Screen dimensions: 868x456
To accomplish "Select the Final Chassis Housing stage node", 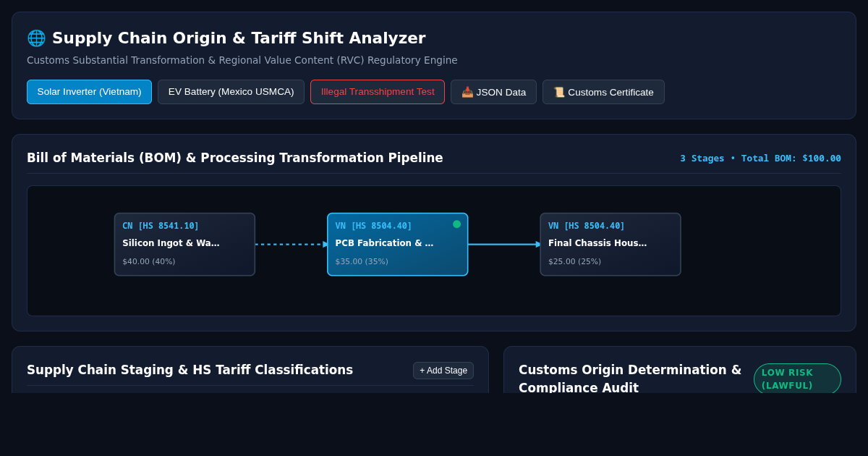I will 610,245.
